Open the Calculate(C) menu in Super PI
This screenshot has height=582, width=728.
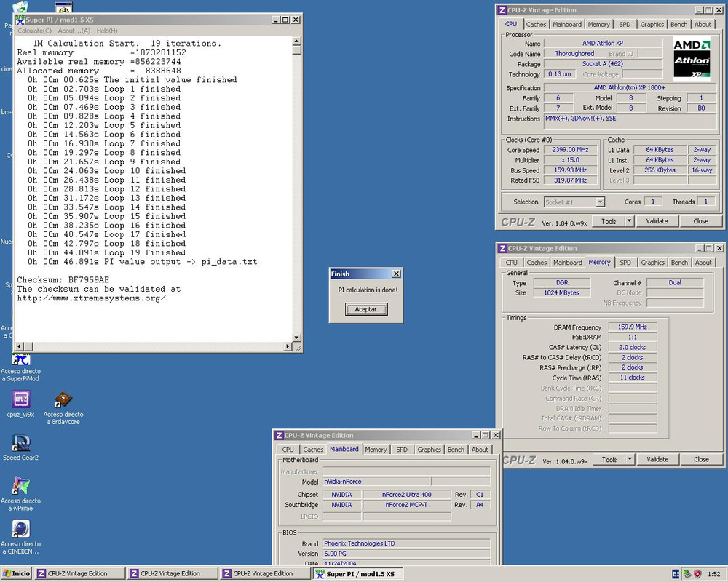34,31
